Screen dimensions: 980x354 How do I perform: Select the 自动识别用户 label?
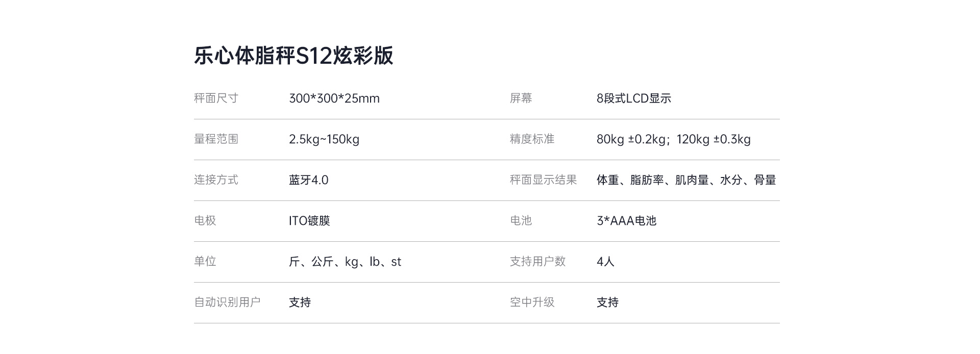click(x=227, y=302)
